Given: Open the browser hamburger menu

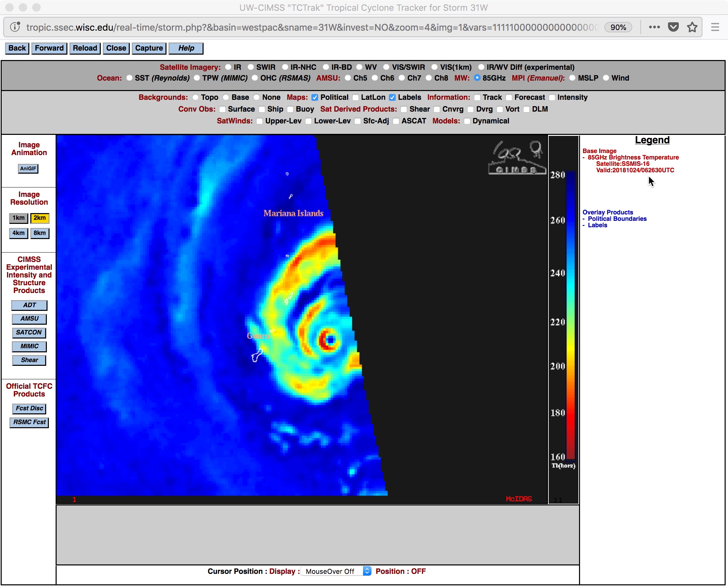Looking at the screenshot, I should point(715,27).
